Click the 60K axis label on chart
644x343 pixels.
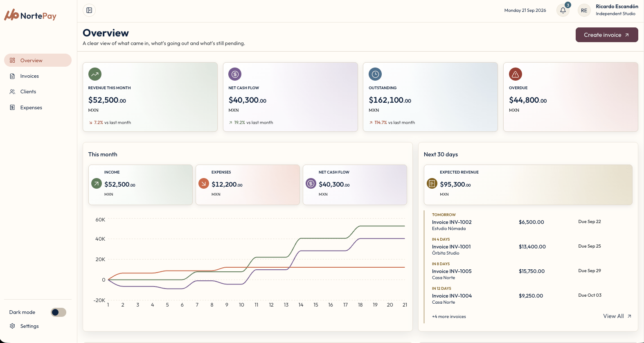coord(100,220)
